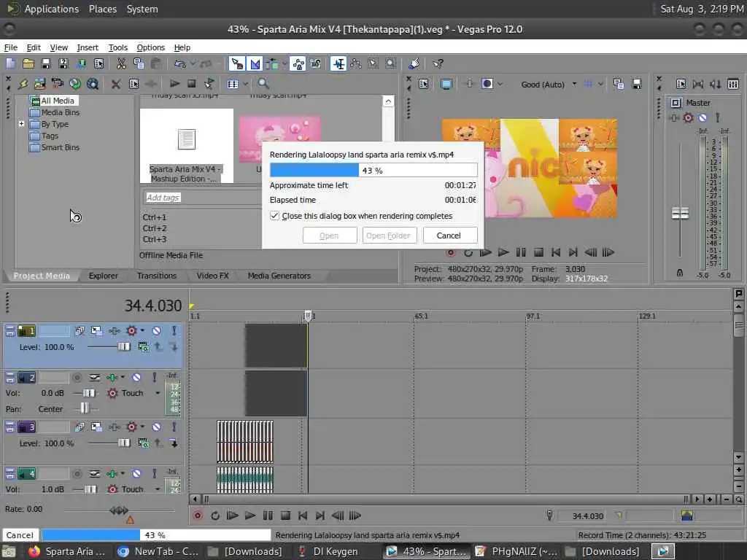Open the Options menu

click(x=150, y=47)
